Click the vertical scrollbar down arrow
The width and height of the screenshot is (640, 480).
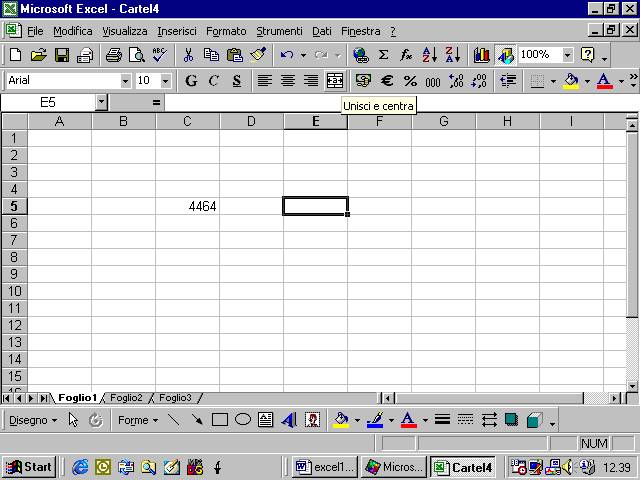632,386
